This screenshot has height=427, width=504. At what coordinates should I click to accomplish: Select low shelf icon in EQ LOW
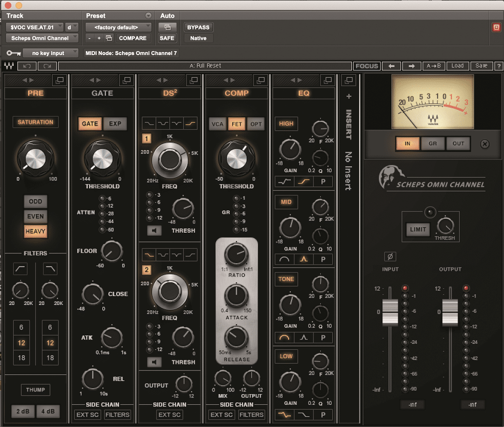coord(284,415)
